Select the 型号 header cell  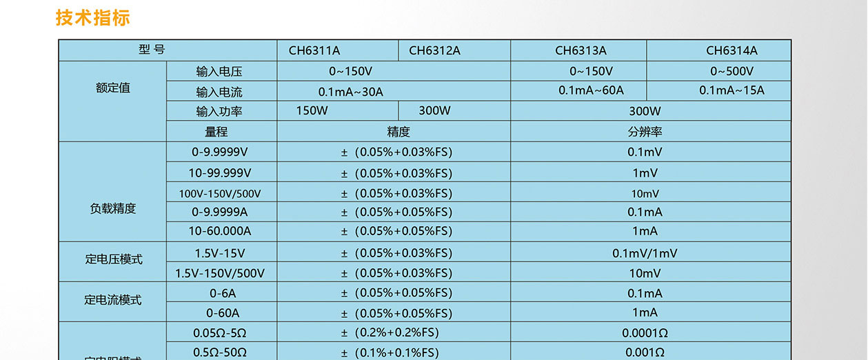pos(152,50)
